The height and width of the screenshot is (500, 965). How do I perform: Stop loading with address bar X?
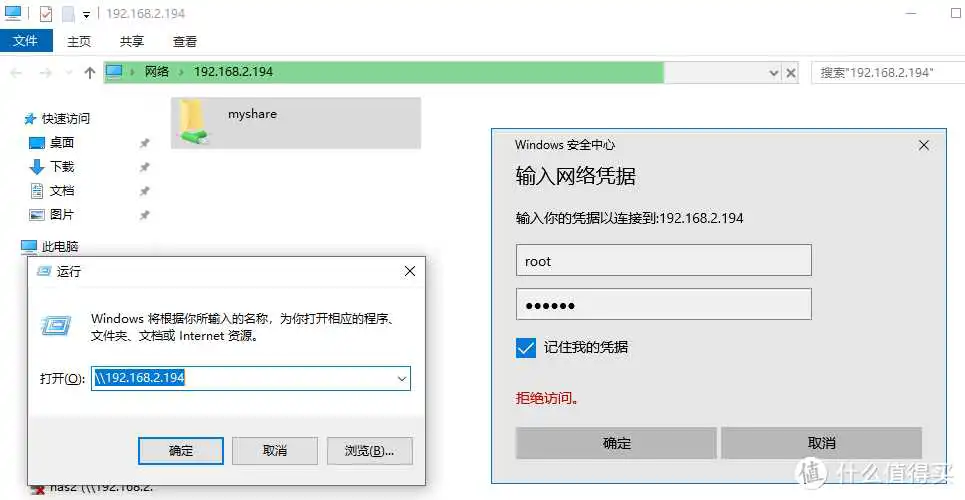pyautogui.click(x=791, y=73)
